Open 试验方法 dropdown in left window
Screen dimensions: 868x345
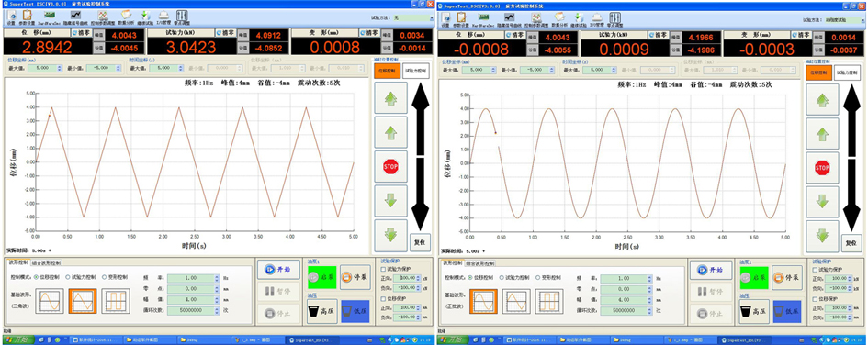pos(413,18)
